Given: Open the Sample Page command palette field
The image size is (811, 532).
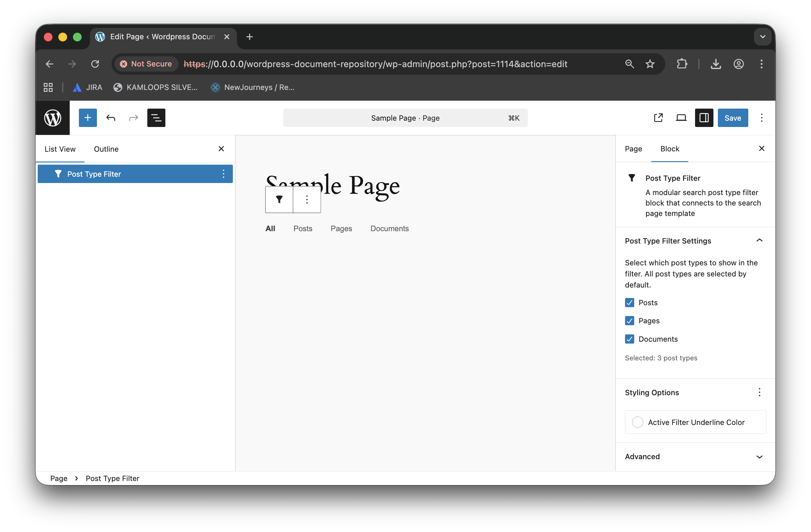Looking at the screenshot, I should click(405, 118).
